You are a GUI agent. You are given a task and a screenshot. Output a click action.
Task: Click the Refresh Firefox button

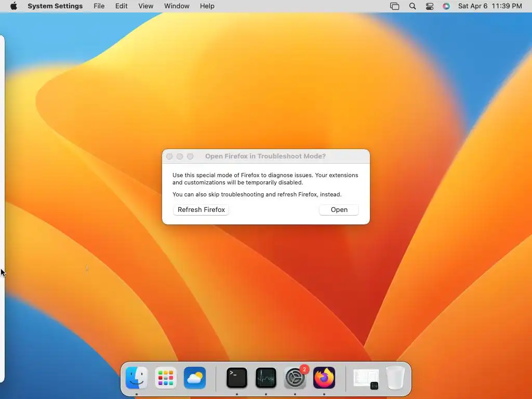coord(201,210)
